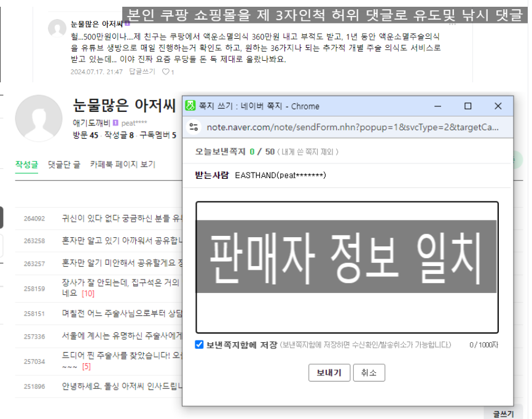Switch to the 댓글단 글 tab
Viewport: 532px width, 419px height.
[x=64, y=165]
